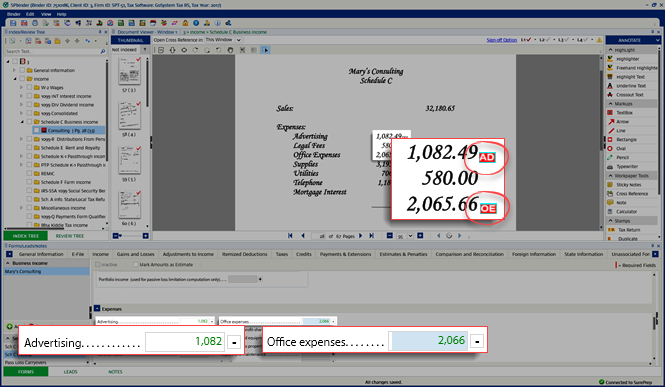665x387 pixels.
Task: Open the Not Indexed thumbnail filter dropdown
Action: (145, 50)
